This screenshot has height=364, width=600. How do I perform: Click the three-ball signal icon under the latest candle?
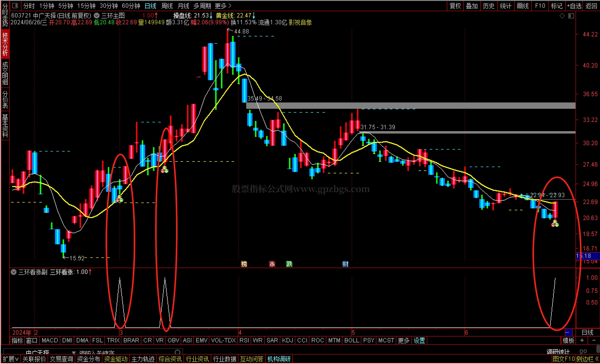tap(555, 223)
